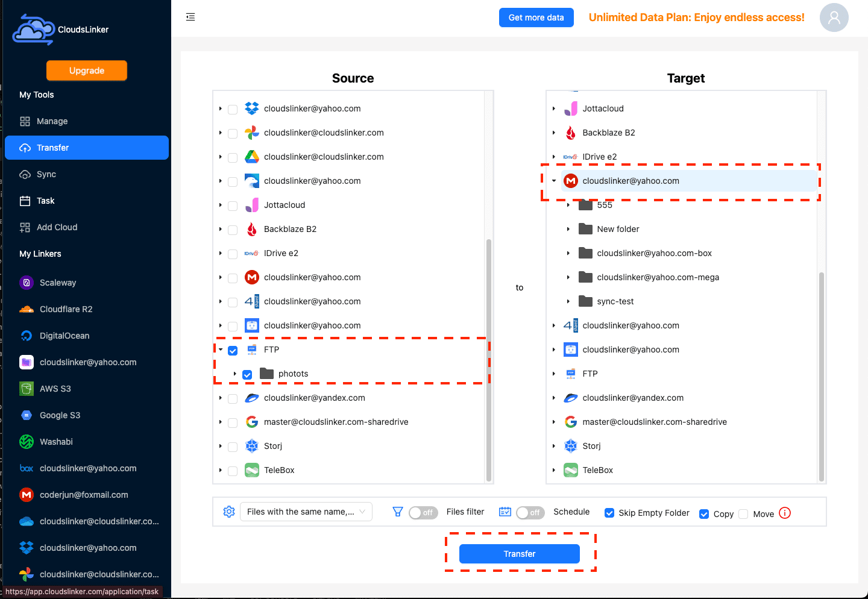Click the red info icon next to Move
Viewport: 868px width, 599px height.
(785, 513)
